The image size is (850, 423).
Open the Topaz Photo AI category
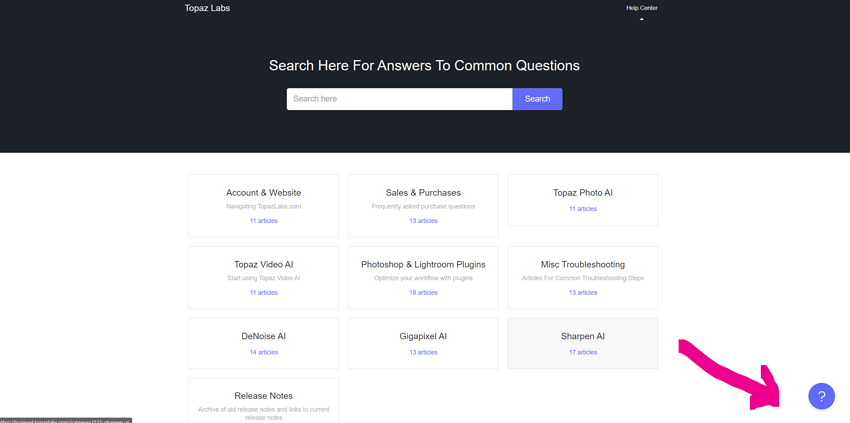[582, 193]
